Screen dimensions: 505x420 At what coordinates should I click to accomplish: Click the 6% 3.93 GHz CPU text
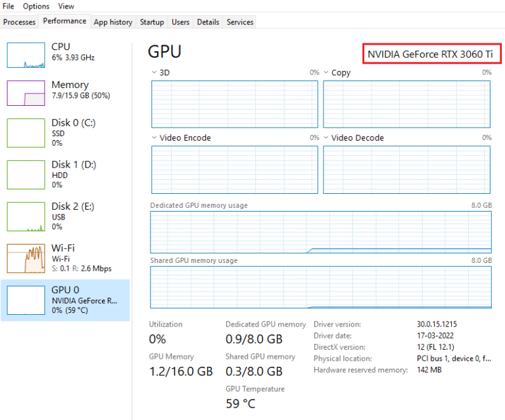pyautogui.click(x=73, y=58)
